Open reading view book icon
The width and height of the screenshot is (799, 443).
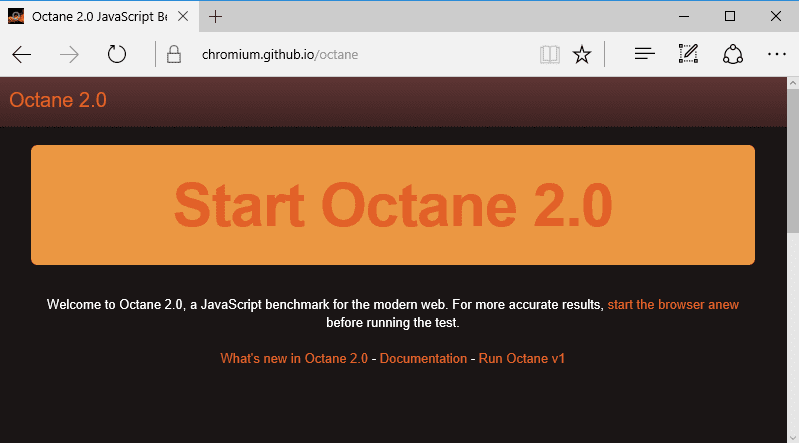click(550, 55)
